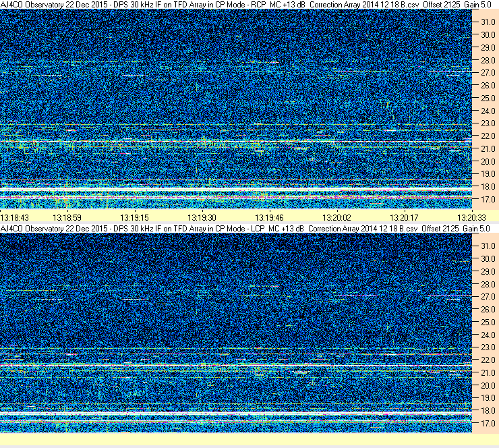Click 23.0 on the RCP frequency axis
The image size is (499, 448).
[x=488, y=123]
